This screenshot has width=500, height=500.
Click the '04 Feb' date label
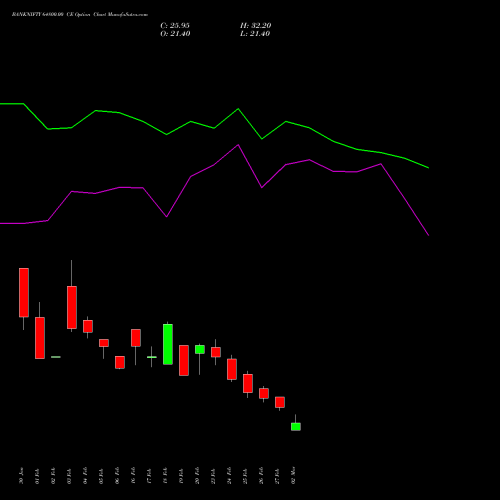(86, 476)
